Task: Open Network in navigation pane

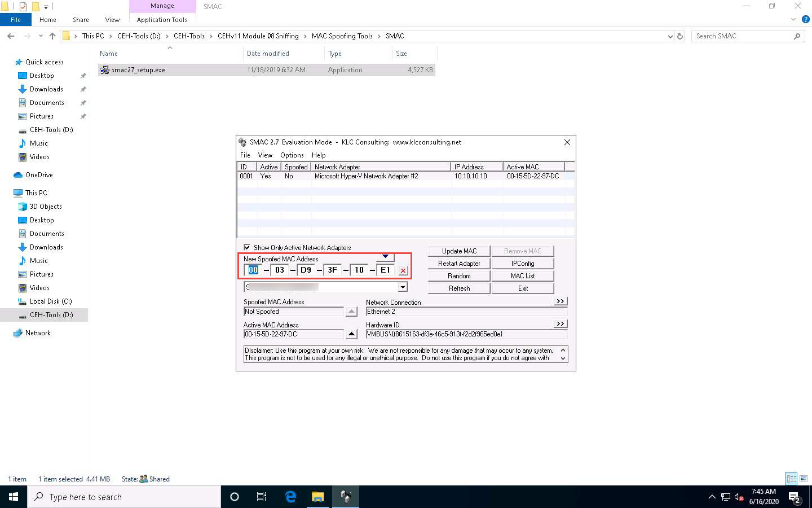Action: (38, 333)
